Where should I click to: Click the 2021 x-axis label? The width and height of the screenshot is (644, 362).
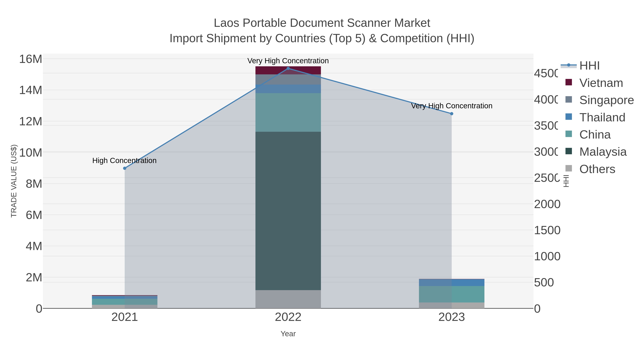tap(125, 317)
